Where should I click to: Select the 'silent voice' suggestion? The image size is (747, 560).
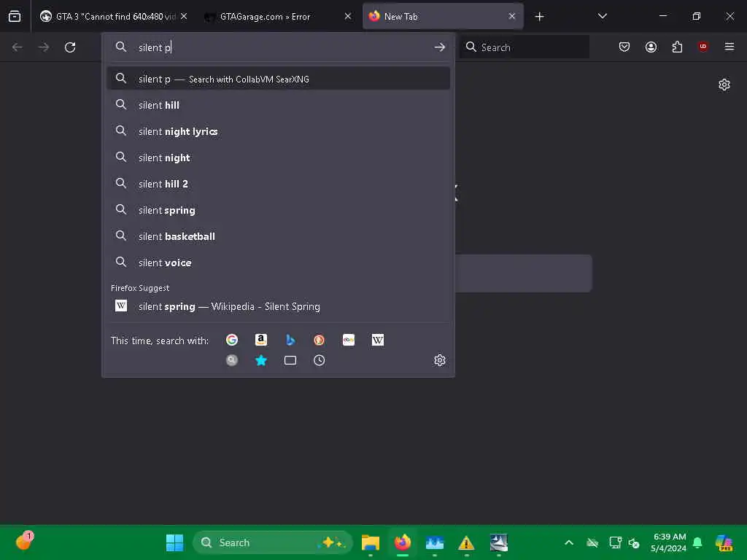(278, 262)
